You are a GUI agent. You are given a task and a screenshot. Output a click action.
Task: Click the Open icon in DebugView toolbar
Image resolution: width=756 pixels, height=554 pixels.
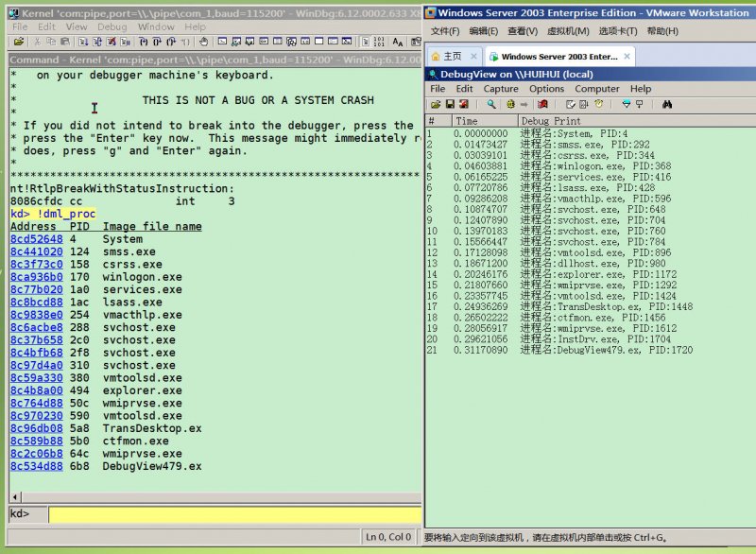(436, 104)
